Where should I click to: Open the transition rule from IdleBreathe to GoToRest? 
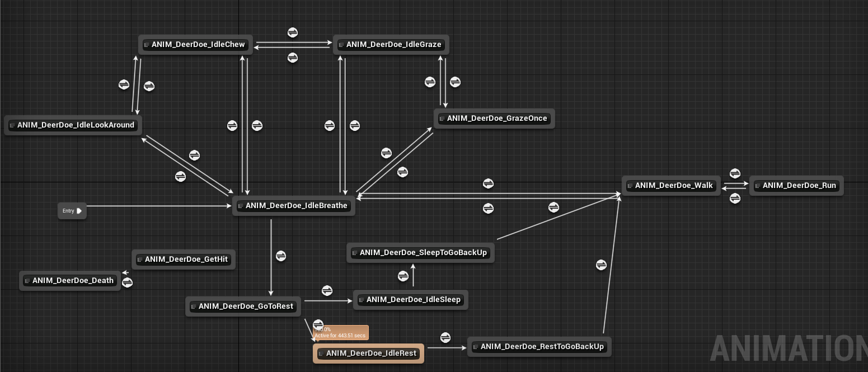[x=281, y=256]
